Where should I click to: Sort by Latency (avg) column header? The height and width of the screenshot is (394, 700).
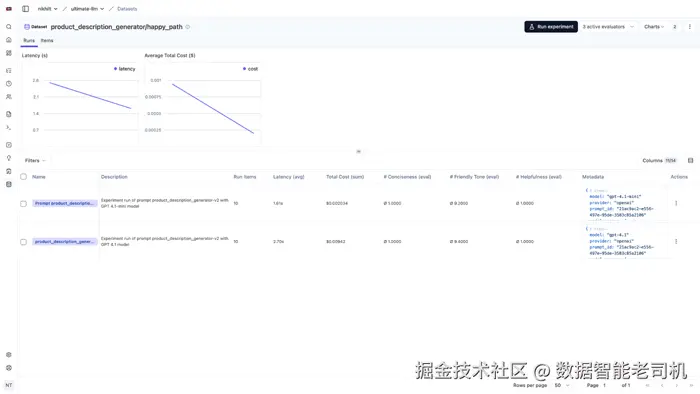(x=288, y=177)
